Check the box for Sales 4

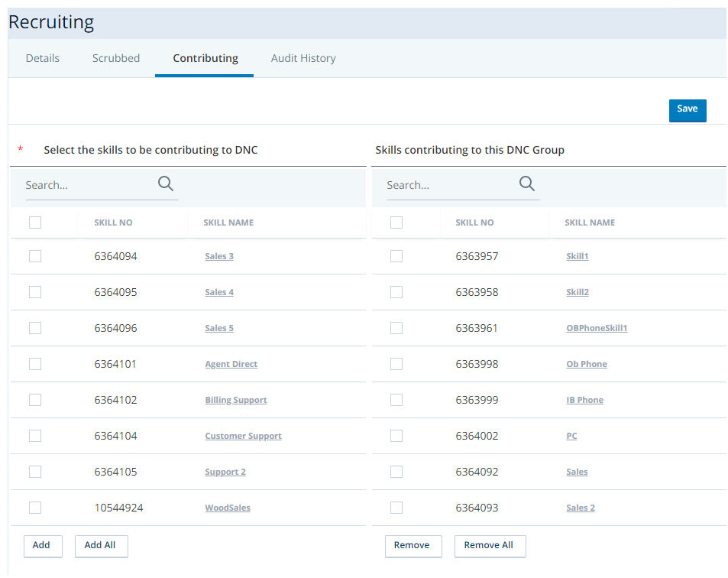tap(35, 292)
